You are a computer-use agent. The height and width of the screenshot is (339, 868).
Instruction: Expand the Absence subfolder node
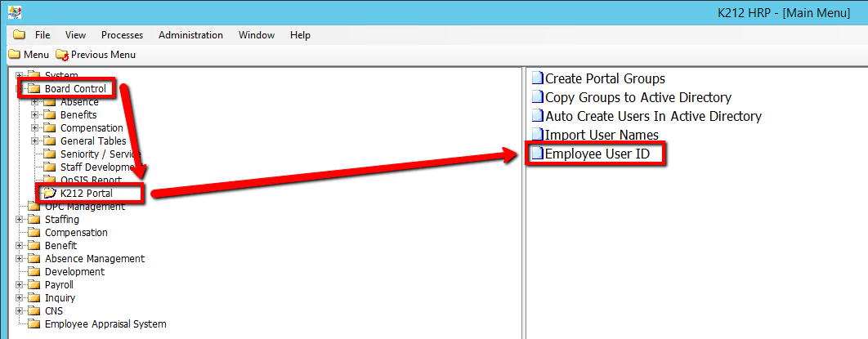point(35,102)
